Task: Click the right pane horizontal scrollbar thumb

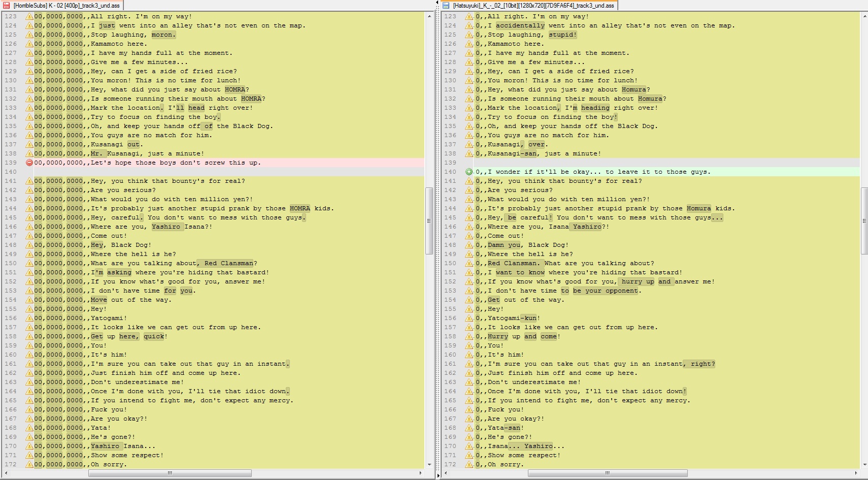Action: click(608, 473)
